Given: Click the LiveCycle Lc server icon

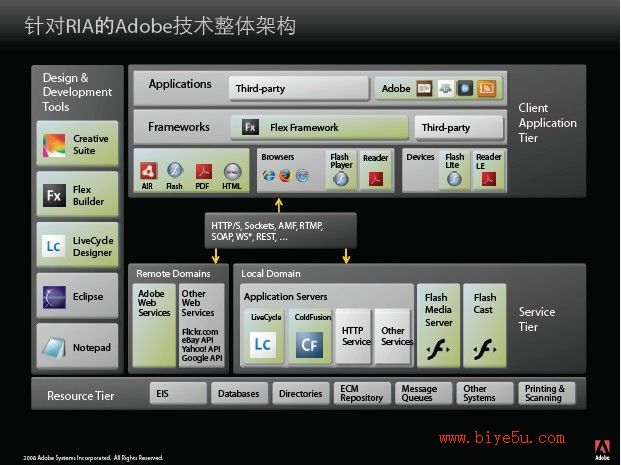Looking at the screenshot, I should coord(263,344).
